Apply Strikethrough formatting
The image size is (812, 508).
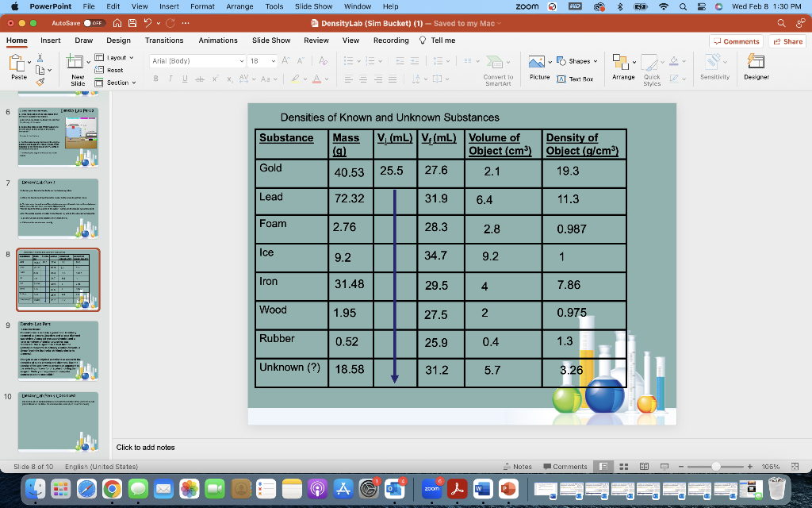[x=199, y=79]
